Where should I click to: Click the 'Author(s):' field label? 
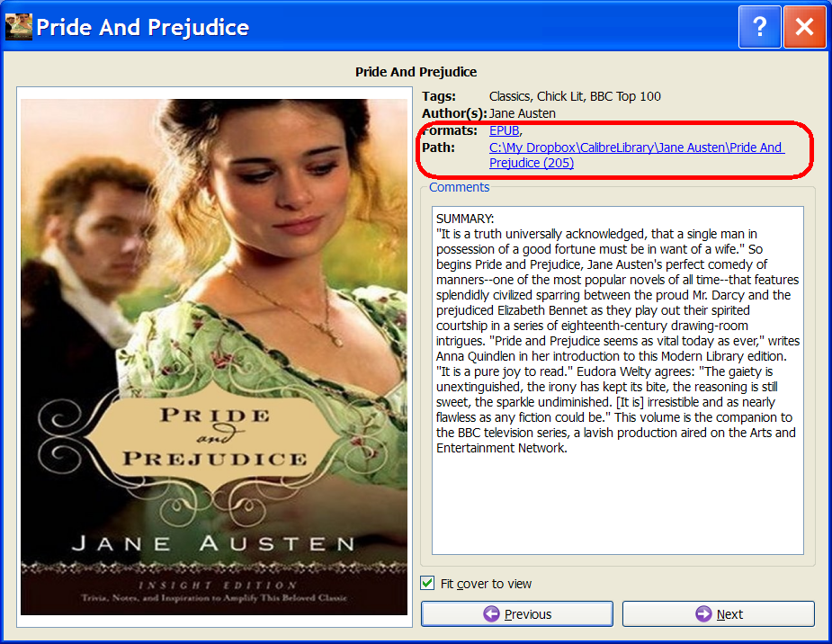pos(454,113)
